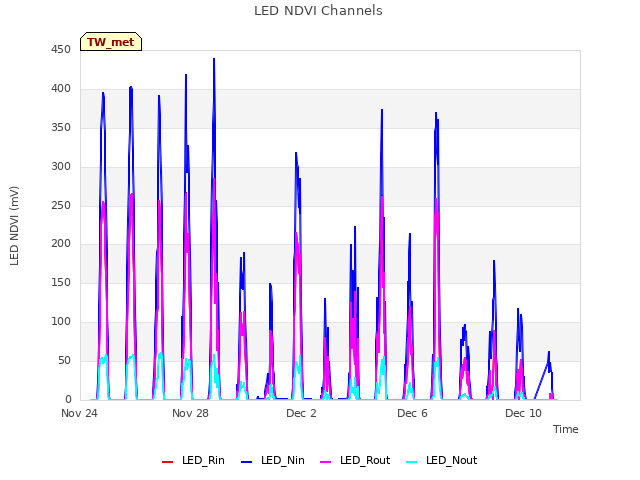Toggle LED_Rout series in legend
This screenshot has height=480, width=640.
[355, 460]
